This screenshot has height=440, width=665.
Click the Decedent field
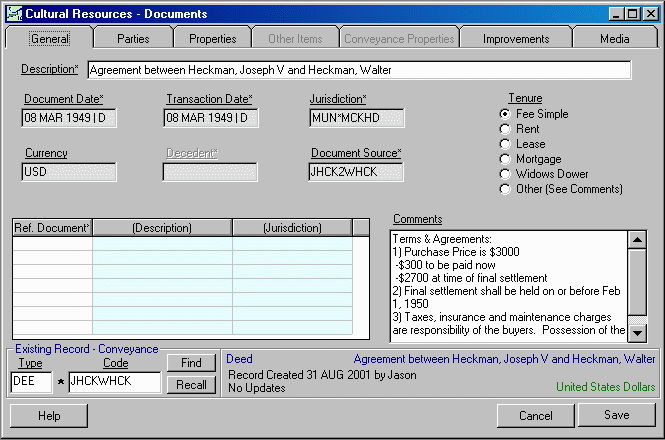click(210, 172)
